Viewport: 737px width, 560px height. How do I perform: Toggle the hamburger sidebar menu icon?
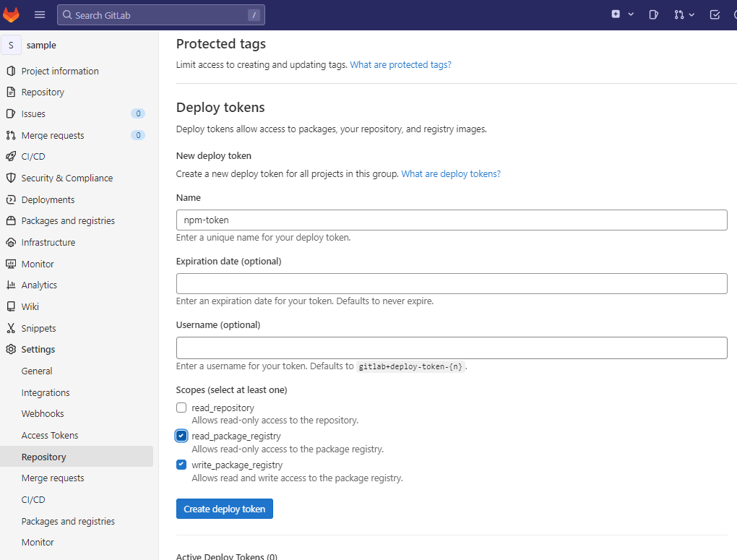40,14
